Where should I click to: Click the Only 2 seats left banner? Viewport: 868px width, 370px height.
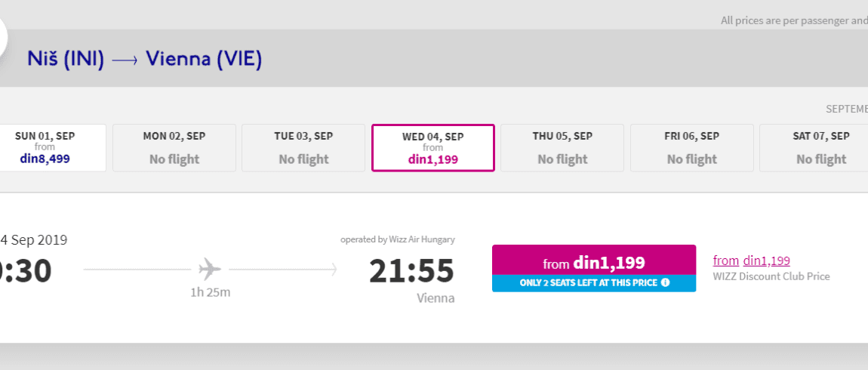pos(594,283)
